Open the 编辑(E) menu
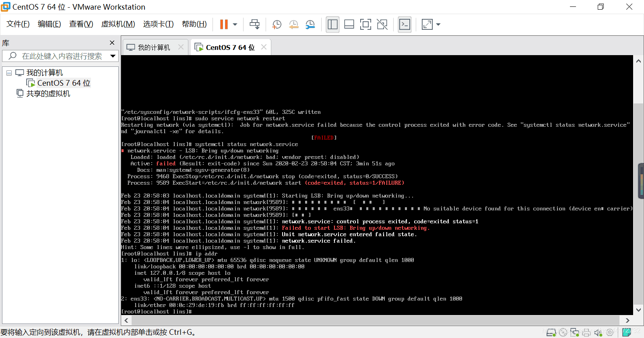Screen dimensions: 644x338 click(49, 24)
